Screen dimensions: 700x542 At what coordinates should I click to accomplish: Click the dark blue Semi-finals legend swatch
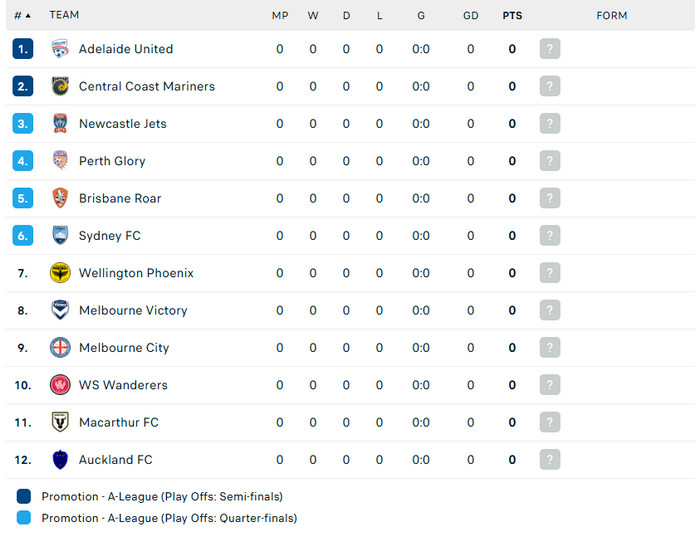click(x=24, y=496)
